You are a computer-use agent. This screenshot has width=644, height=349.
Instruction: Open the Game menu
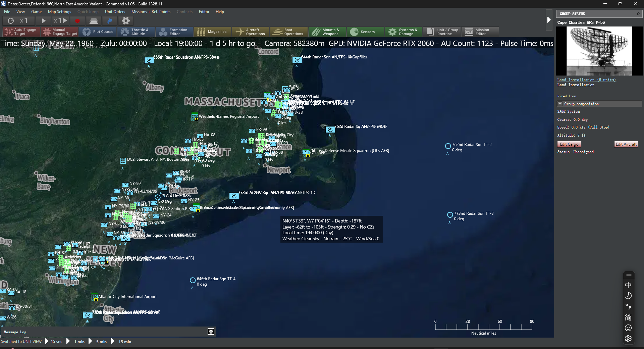pos(37,12)
